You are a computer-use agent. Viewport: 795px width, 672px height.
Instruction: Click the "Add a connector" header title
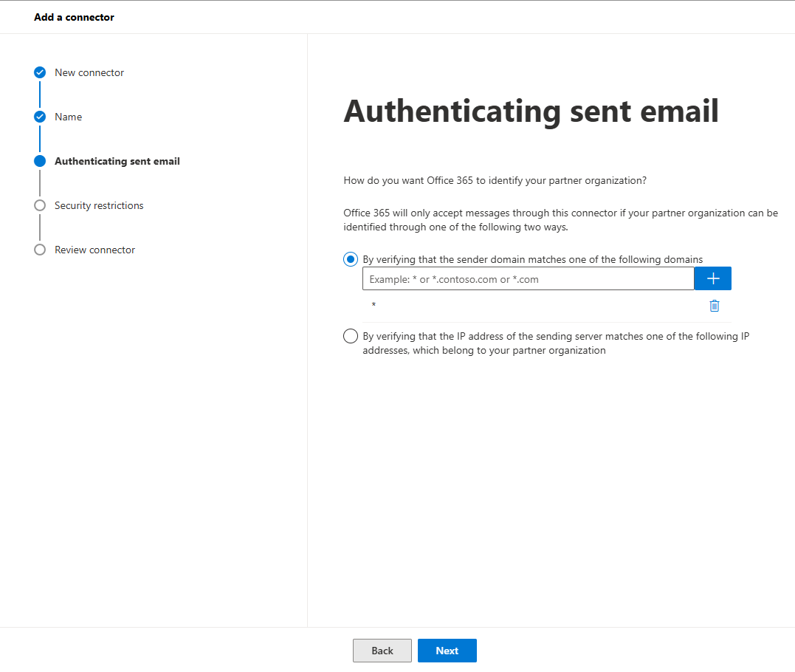click(74, 17)
